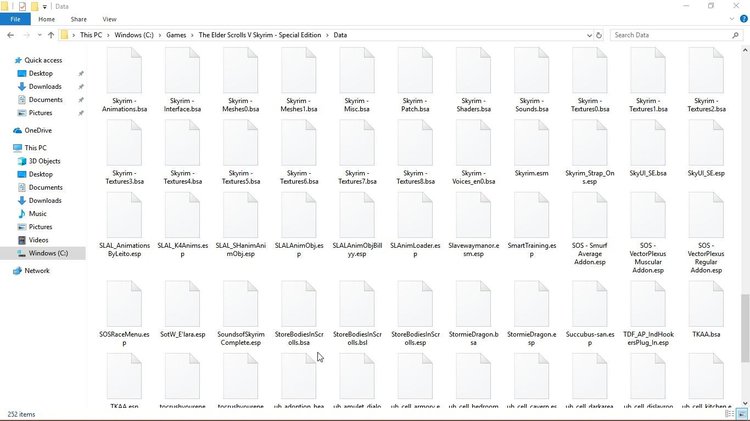Select Skyrim - Meshes0.bsa file icon
The image size is (750, 421).
(x=241, y=71)
